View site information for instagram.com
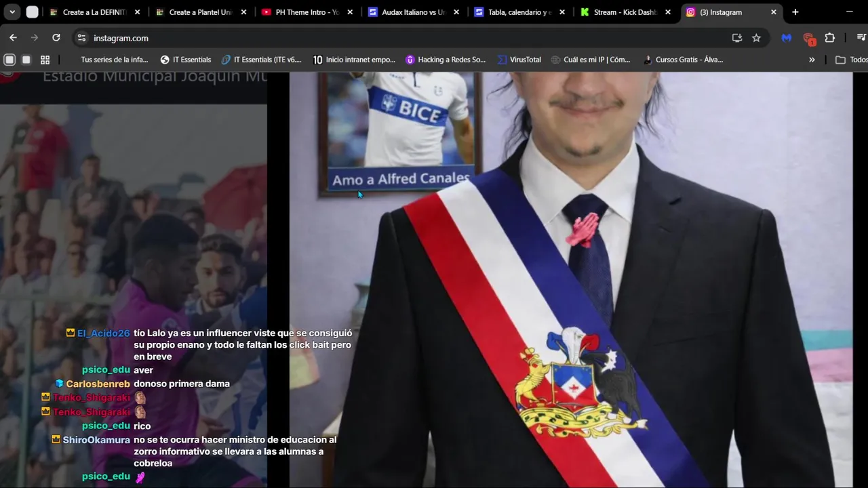The width and height of the screenshot is (868, 488). point(81,38)
